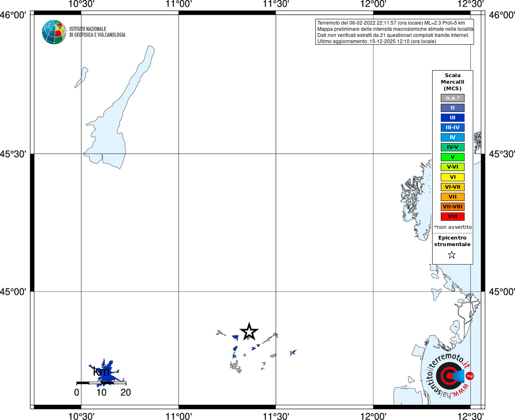Image resolution: width=515 pixels, height=420 pixels.
Task: Click the 'Mappa preliminare delle intensità' line
Action: pyautogui.click(x=395, y=29)
